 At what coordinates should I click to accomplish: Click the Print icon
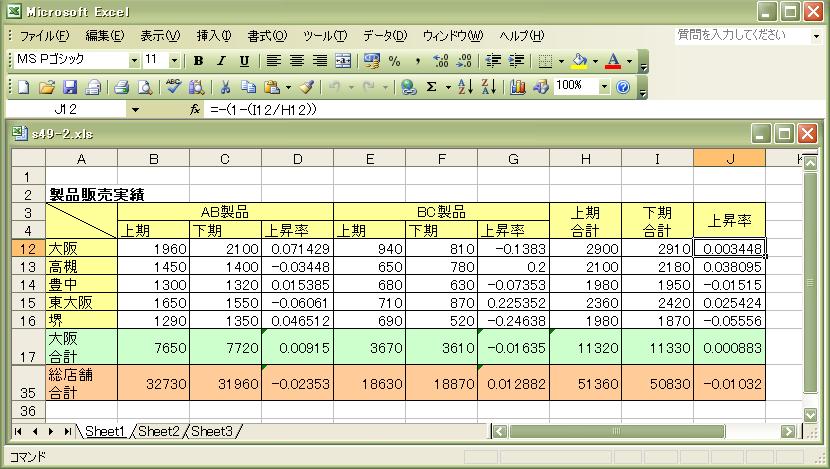click(x=122, y=86)
